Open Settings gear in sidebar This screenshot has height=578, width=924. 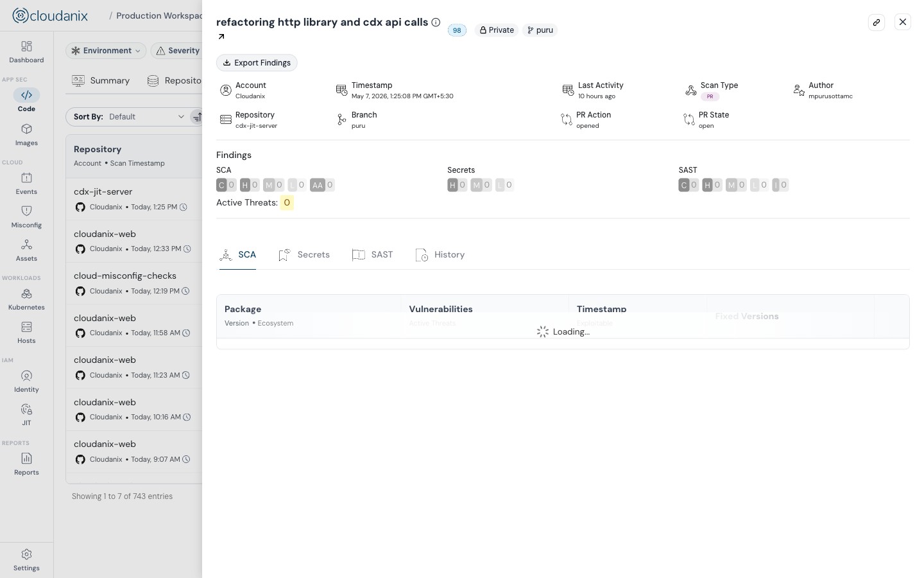click(26, 554)
